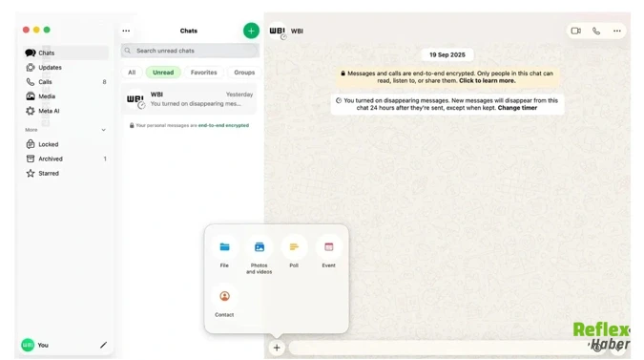Open Starred messages
The height and width of the screenshot is (360, 644).
click(66, 174)
